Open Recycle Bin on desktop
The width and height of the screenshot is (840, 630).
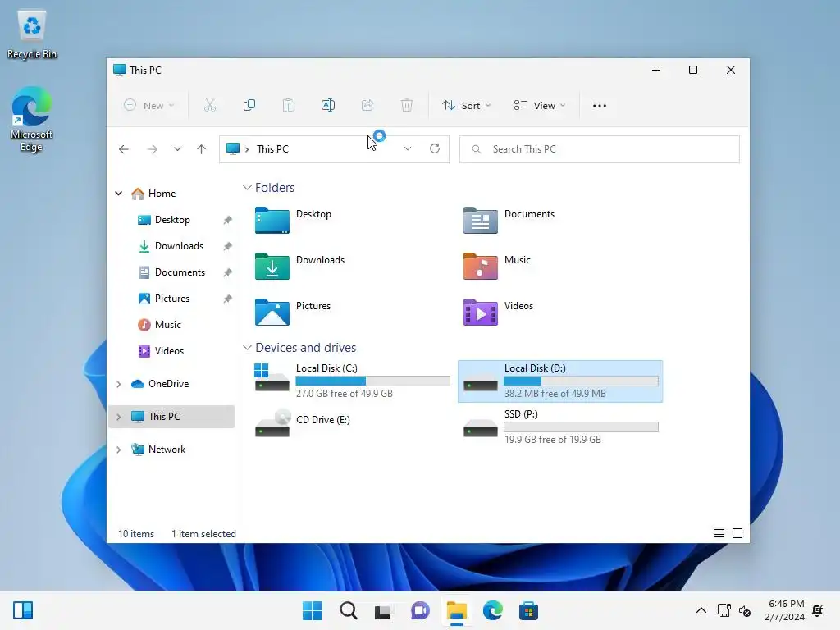pyautogui.click(x=32, y=34)
